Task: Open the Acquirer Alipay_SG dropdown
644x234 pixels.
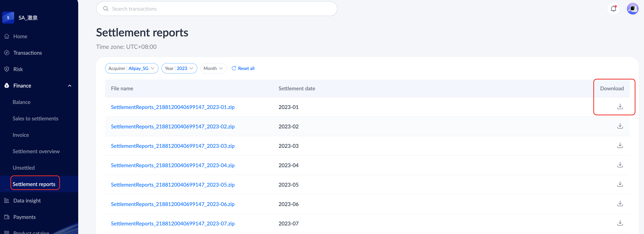Action: coord(131,68)
